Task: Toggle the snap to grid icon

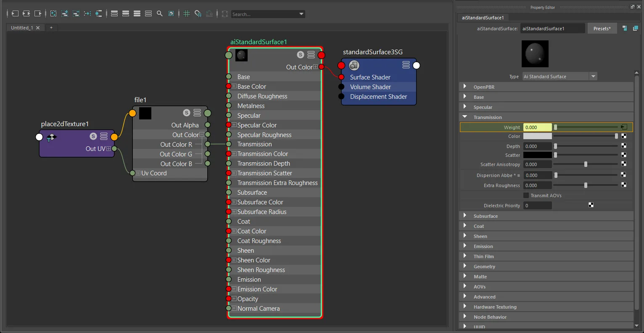Action: click(198, 13)
